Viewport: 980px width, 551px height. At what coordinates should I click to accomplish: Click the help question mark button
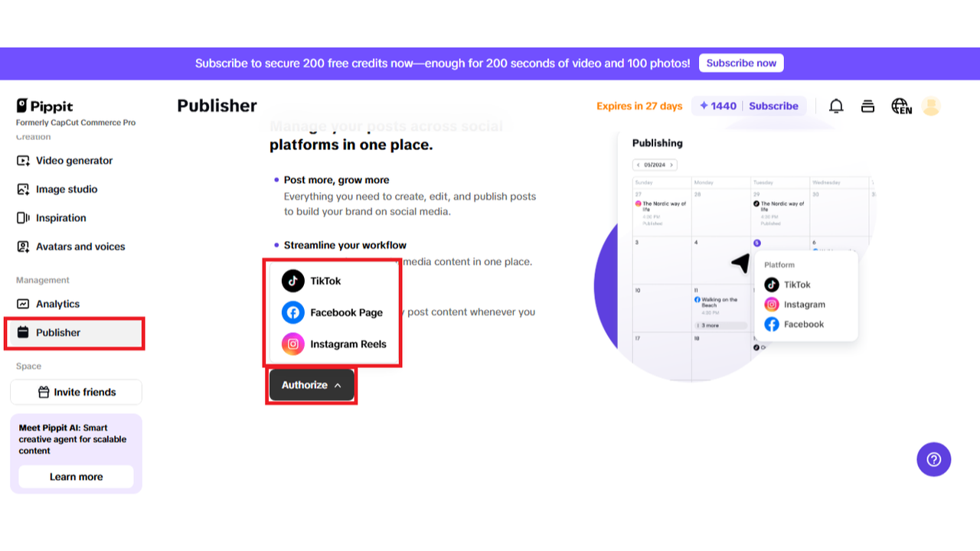pos(933,459)
